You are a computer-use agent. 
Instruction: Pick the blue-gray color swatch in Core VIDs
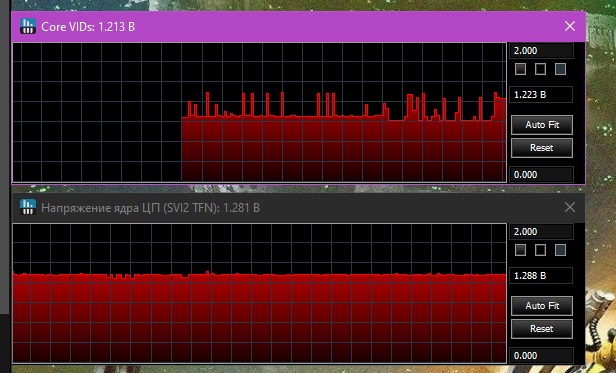click(561, 69)
